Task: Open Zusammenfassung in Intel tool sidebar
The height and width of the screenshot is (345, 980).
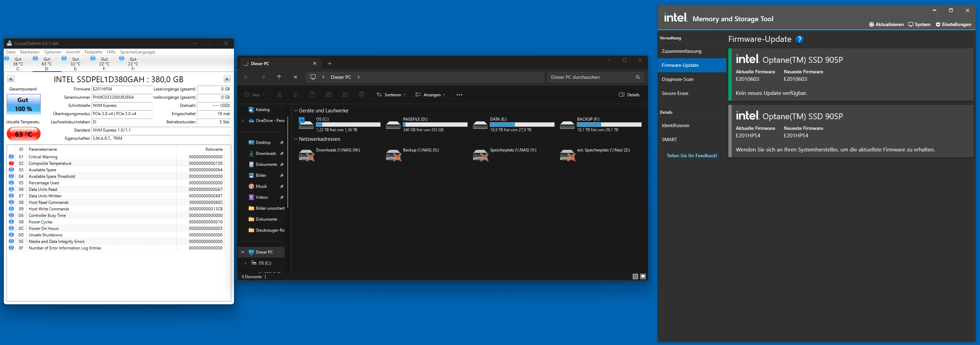Action: point(692,51)
